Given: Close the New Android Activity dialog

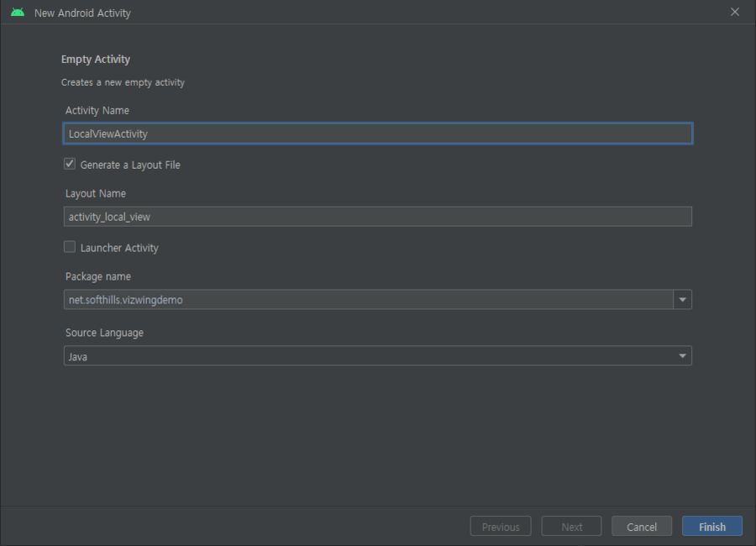Looking at the screenshot, I should [735, 12].
